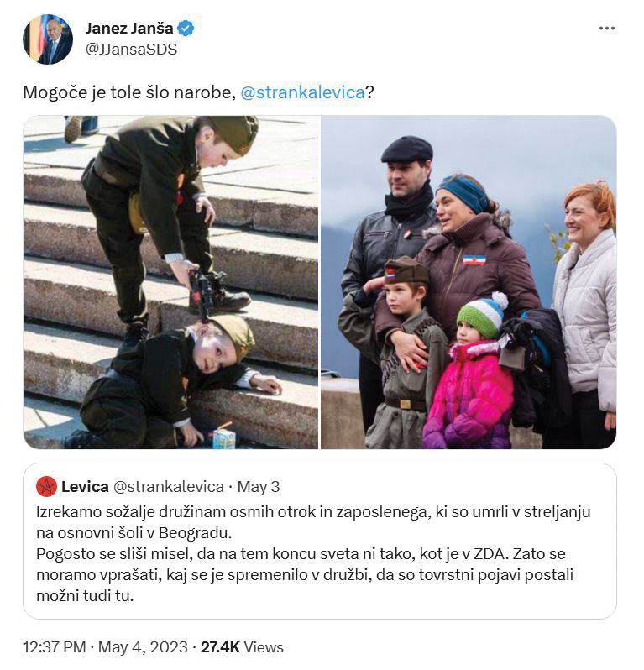The width and height of the screenshot is (644, 670).
Task: Click the tweet text "Mogoče je tole šlo narobe"
Action: 129,92
